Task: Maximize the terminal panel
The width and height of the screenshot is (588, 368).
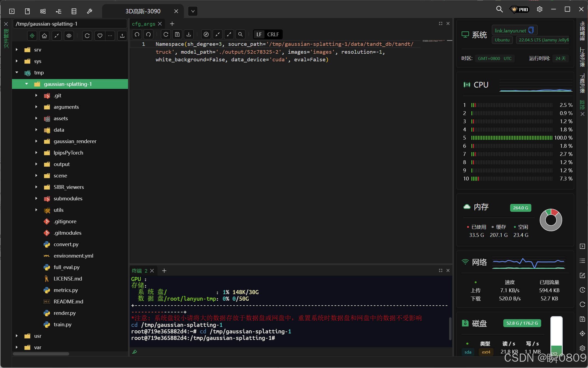Action: [441, 270]
